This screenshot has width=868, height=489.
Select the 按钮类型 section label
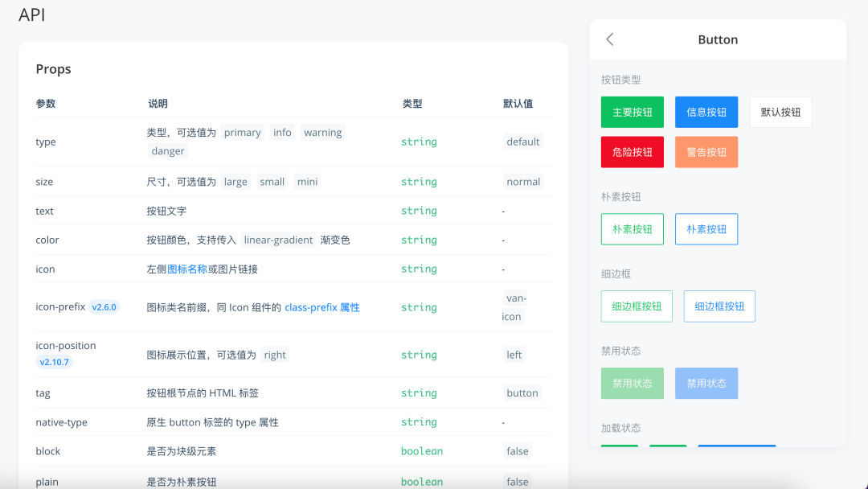click(x=621, y=80)
